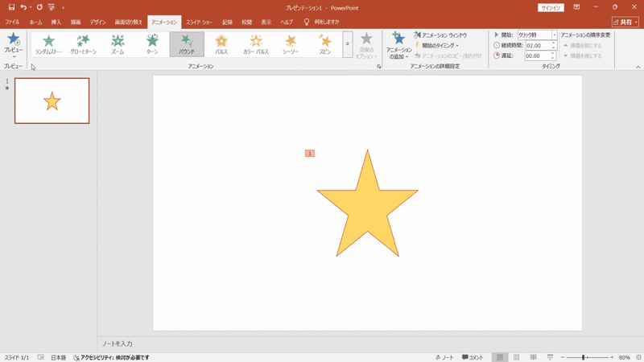Screen dimensions: 644x362
Task: Click the zoom slider handle
Action: click(583, 357)
